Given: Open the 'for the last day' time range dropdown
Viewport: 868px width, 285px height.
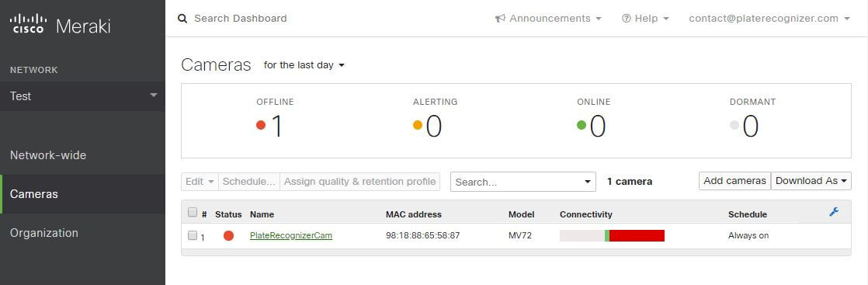Looking at the screenshot, I should [x=304, y=65].
